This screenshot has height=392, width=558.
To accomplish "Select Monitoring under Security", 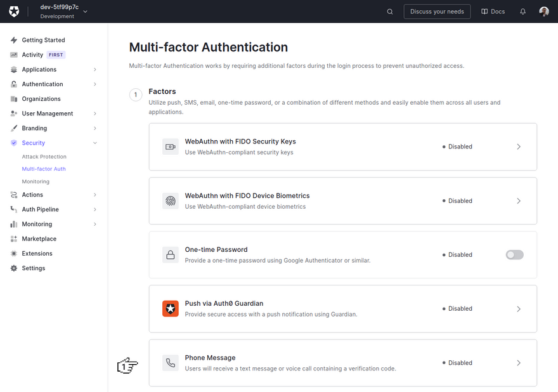I will click(x=36, y=181).
